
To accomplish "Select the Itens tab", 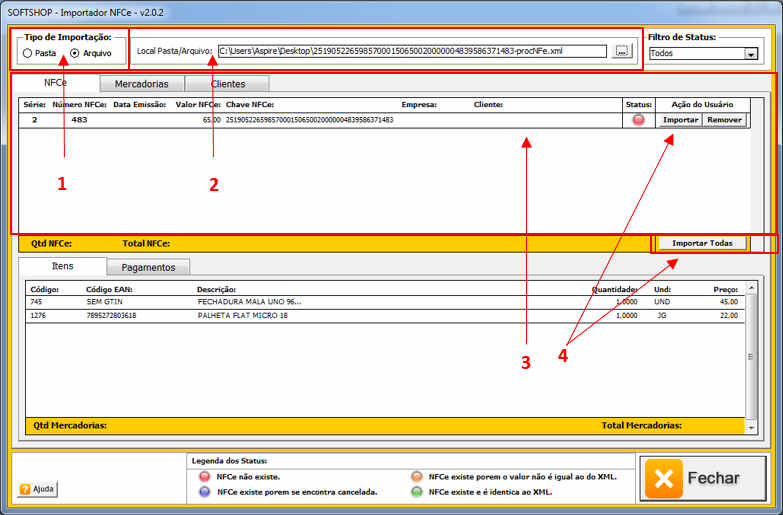I will pyautogui.click(x=61, y=266).
